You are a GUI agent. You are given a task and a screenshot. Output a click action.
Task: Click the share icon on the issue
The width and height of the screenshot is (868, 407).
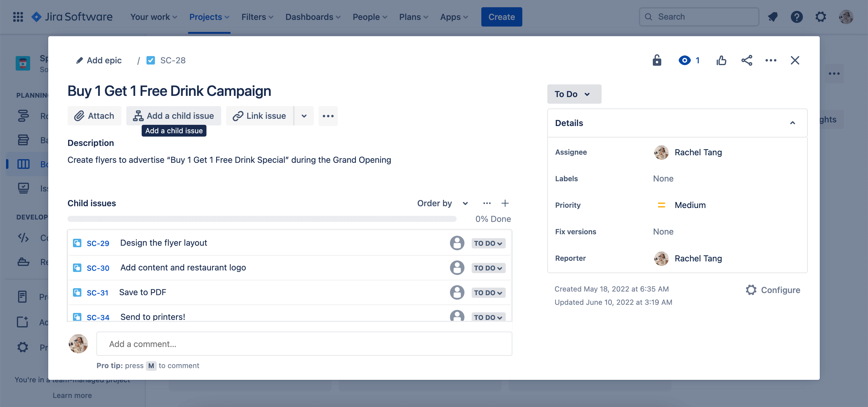click(746, 60)
